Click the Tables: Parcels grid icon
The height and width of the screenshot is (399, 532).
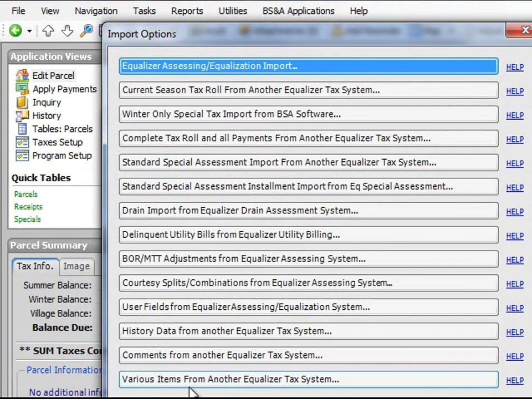(22, 129)
